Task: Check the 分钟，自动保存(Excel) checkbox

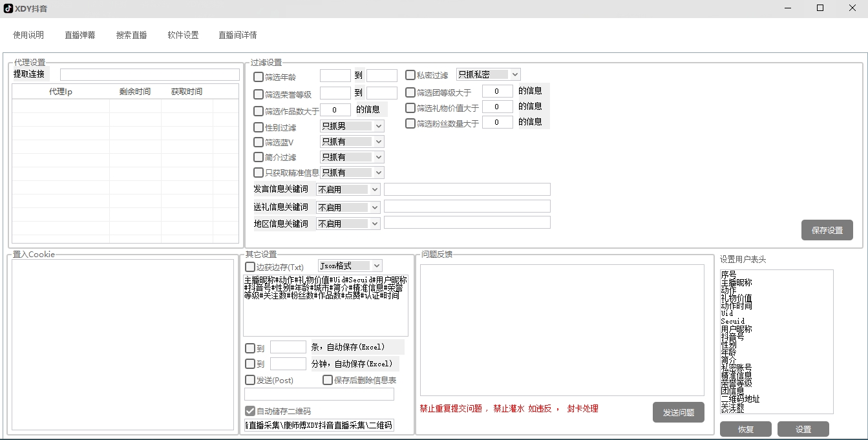Action: point(250,364)
